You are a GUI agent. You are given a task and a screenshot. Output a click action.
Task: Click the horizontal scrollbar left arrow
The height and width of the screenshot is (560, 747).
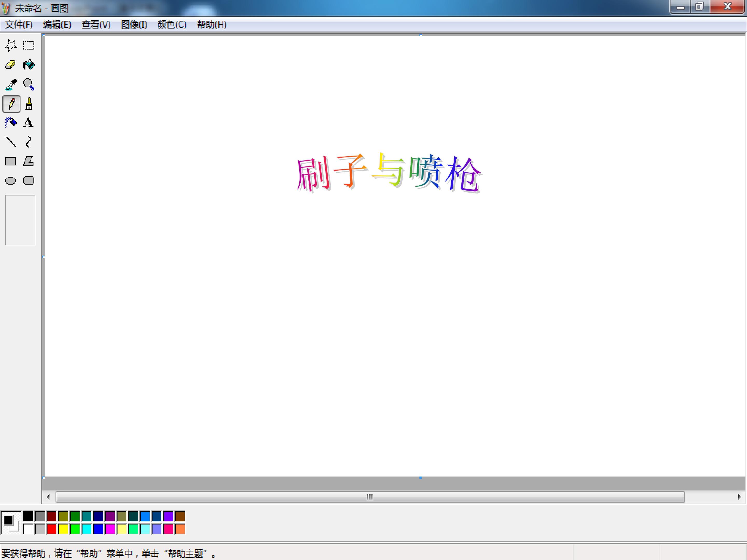tap(48, 497)
